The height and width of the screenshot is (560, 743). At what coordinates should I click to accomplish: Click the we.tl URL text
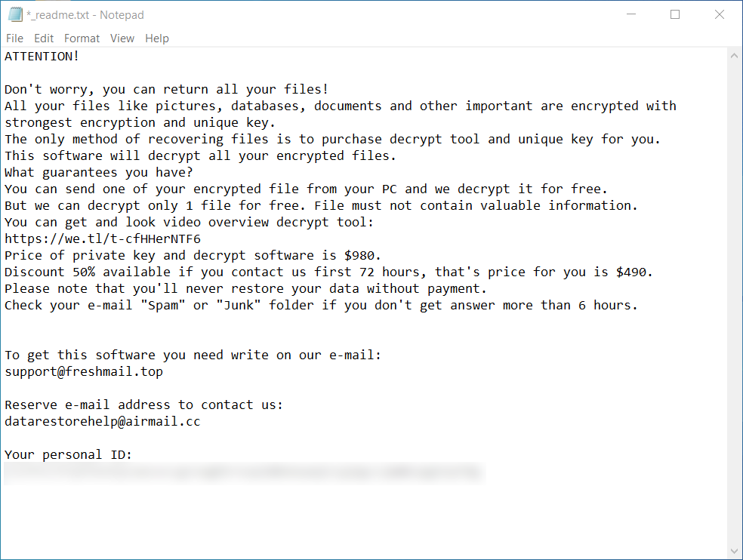(103, 238)
